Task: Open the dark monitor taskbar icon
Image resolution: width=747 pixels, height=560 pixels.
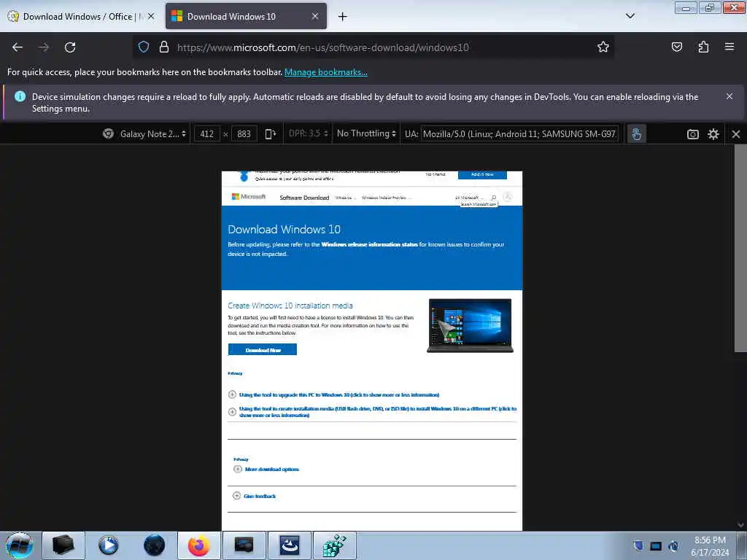Action: pos(244,545)
